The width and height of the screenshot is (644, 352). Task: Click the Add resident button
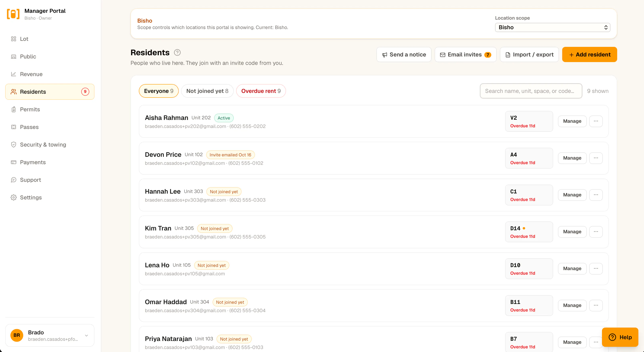590,54
